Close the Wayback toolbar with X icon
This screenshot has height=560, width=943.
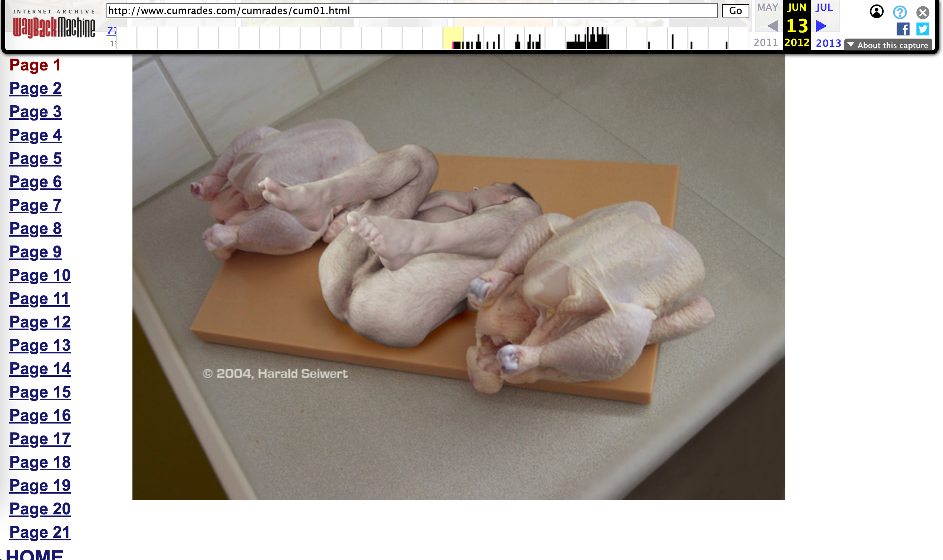[923, 13]
